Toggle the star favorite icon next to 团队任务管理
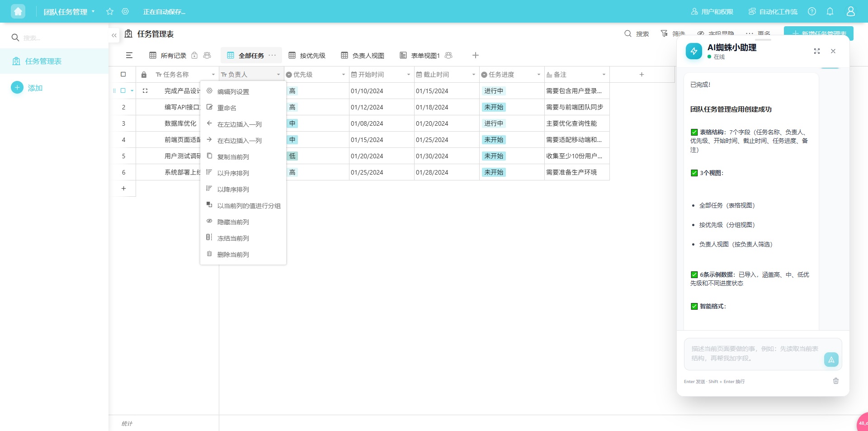The height and width of the screenshot is (431, 868). (109, 11)
